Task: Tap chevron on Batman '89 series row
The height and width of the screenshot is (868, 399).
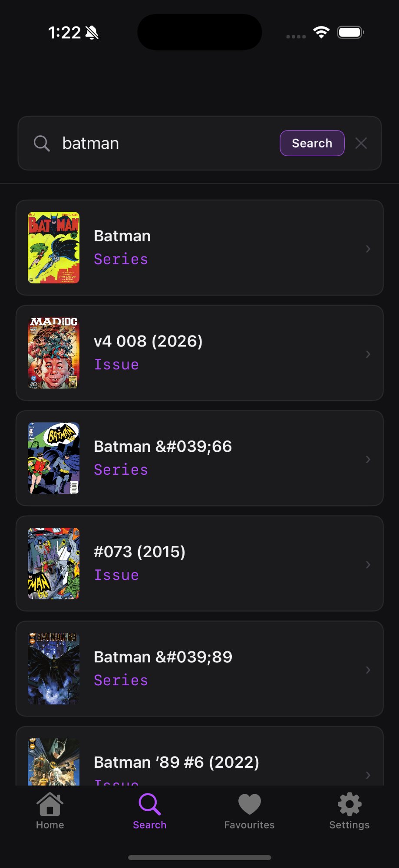Action: click(368, 670)
